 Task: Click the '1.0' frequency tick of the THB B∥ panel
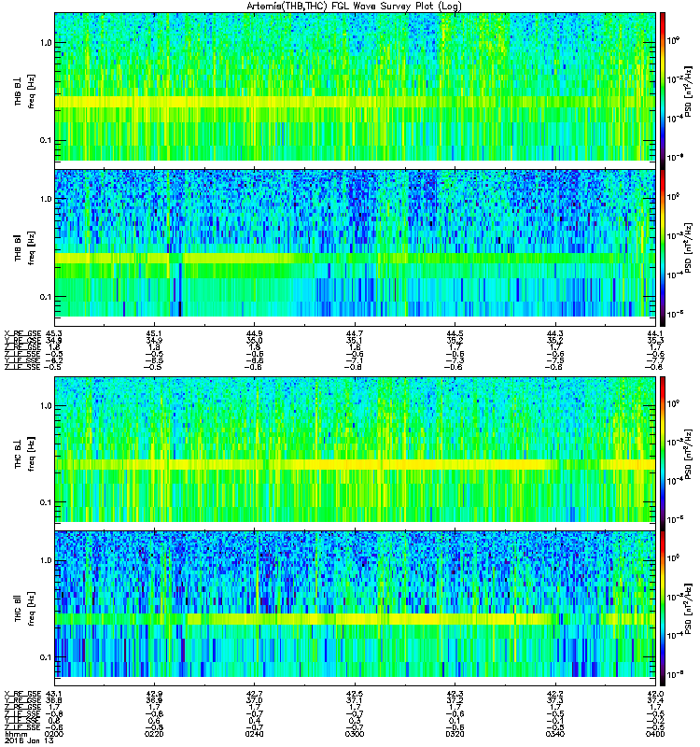[x=46, y=199]
